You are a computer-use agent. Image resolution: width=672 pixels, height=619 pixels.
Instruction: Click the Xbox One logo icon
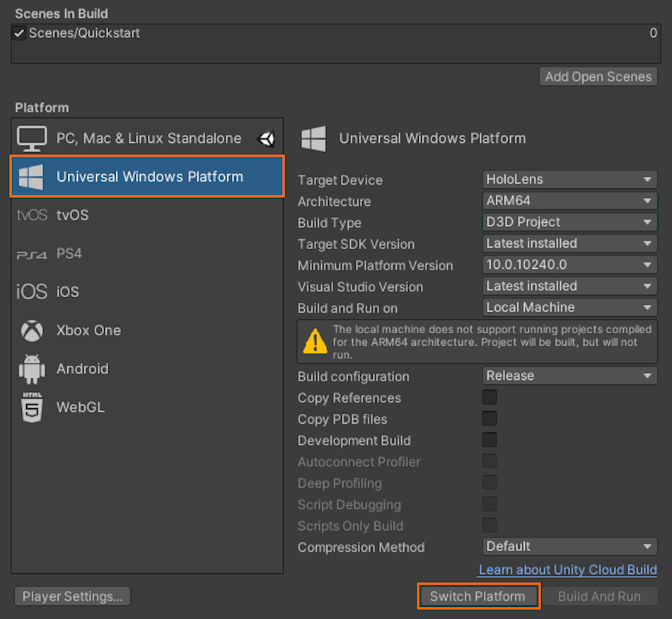point(32,330)
